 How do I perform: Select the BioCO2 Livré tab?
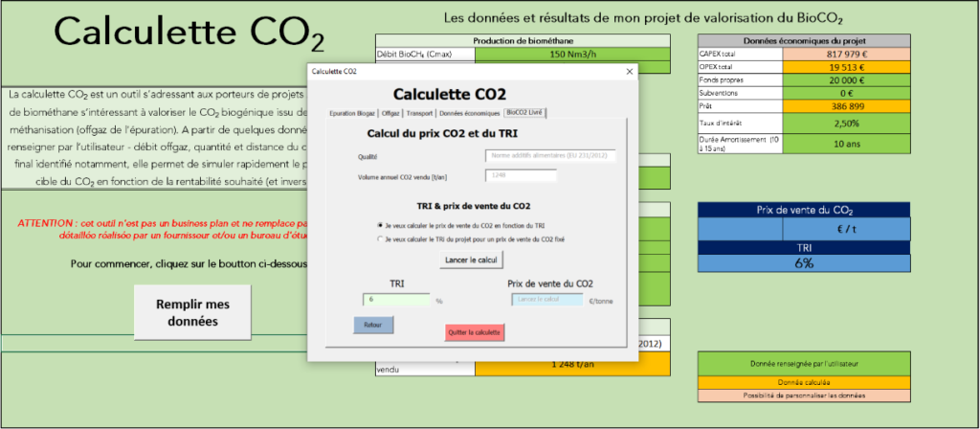524,113
